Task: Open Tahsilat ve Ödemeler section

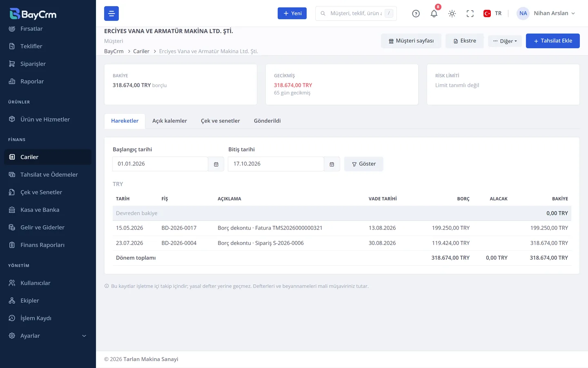Action: point(48,175)
